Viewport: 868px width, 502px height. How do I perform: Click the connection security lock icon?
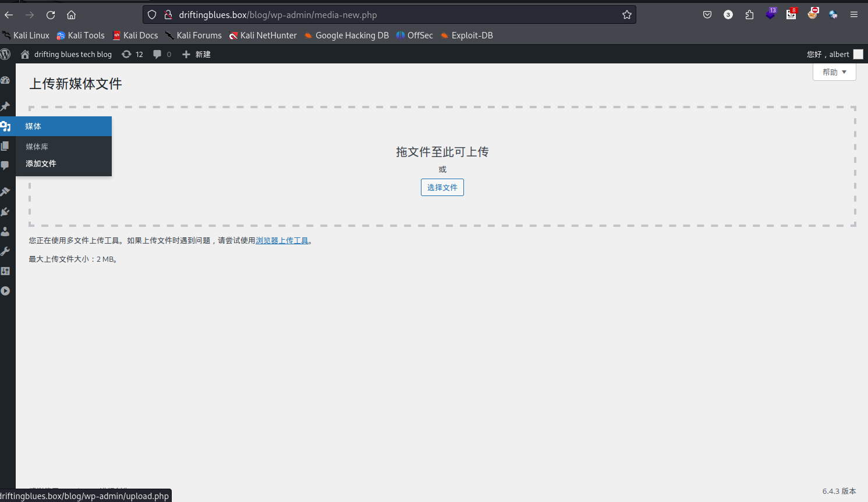168,15
